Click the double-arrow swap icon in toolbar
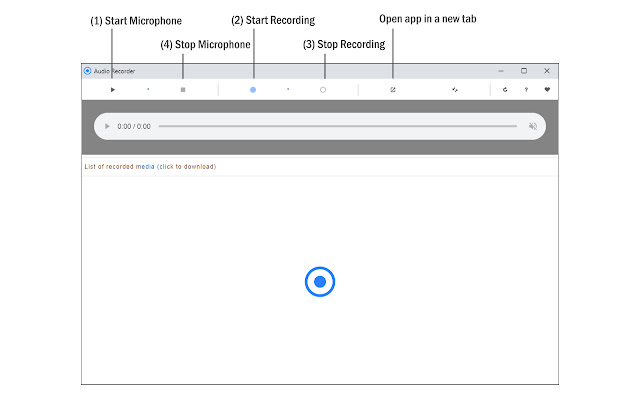Image resolution: width=640 pixels, height=400 pixels. [454, 90]
